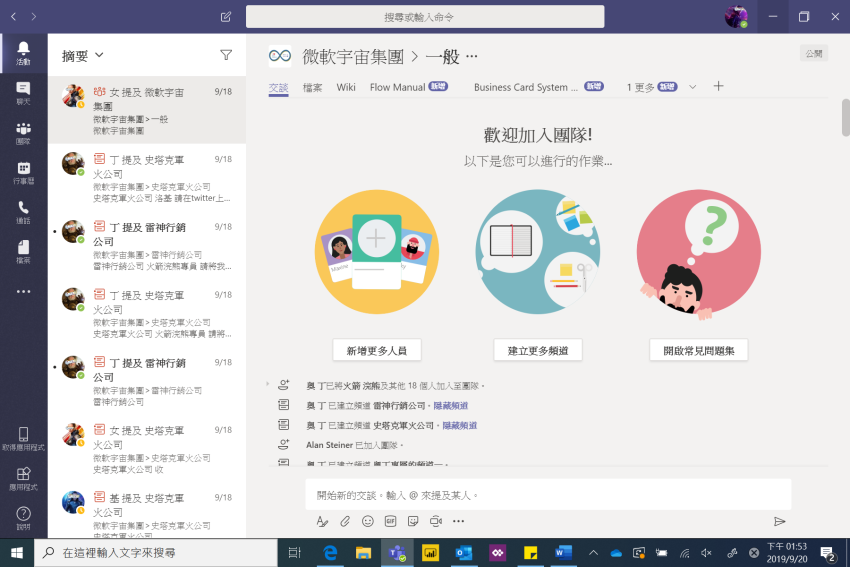This screenshot has height=567, width=850.
Task: Switch to the 檔案 tab
Action: pos(312,87)
